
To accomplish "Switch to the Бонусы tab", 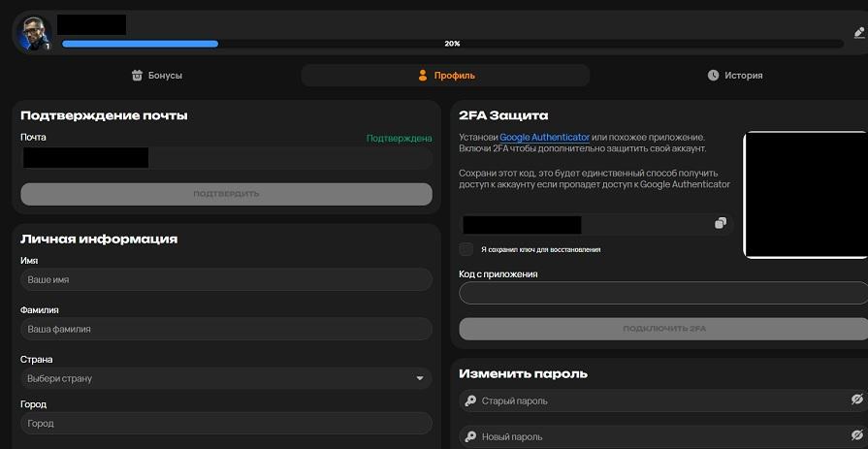I will (157, 76).
